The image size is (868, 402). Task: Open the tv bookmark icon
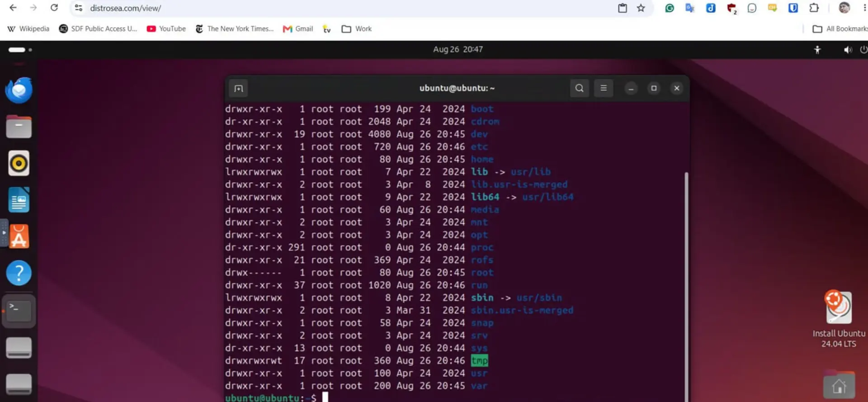coord(327,29)
